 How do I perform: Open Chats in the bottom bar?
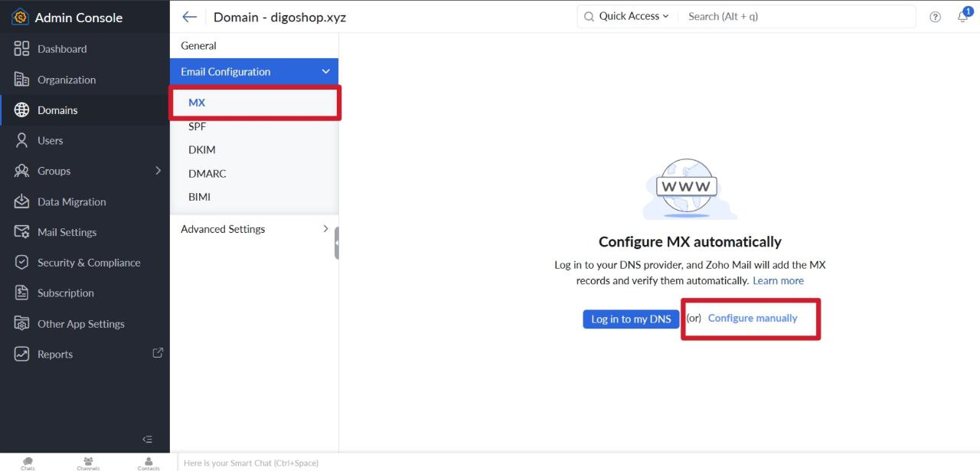click(28, 463)
